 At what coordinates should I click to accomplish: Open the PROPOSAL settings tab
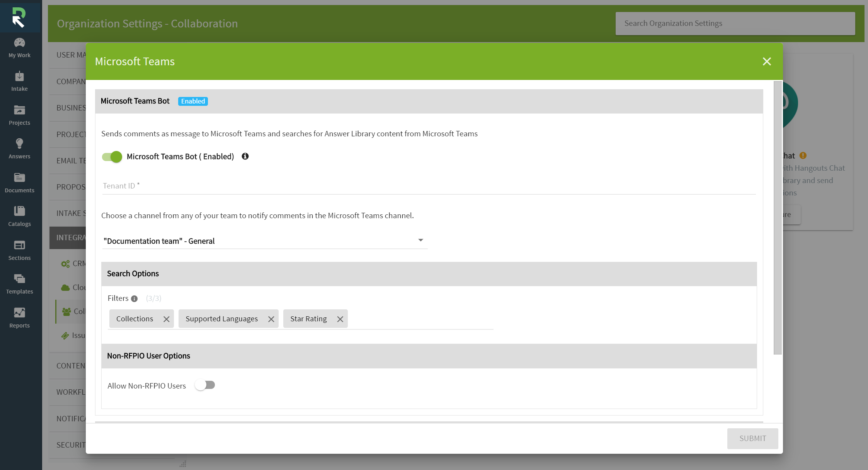coord(68,187)
